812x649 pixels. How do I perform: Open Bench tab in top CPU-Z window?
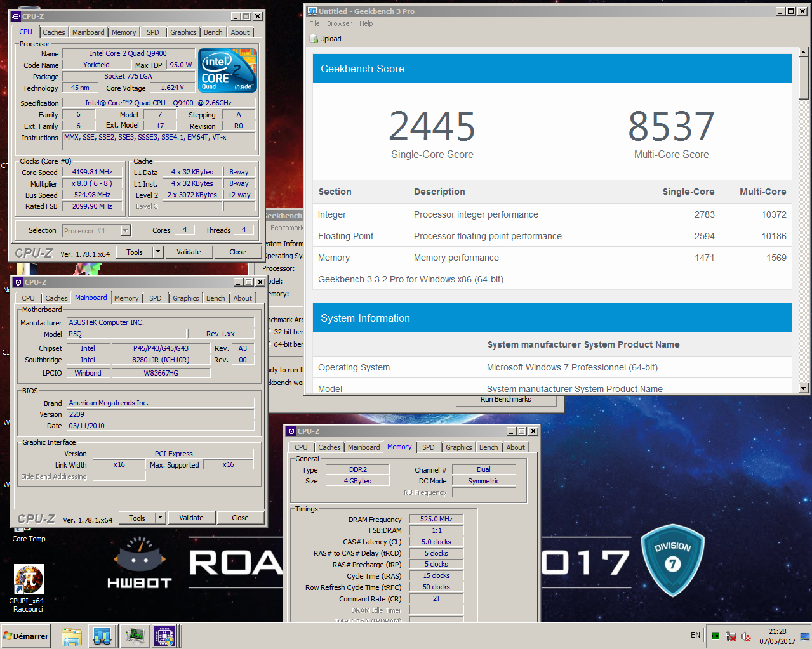tap(213, 32)
